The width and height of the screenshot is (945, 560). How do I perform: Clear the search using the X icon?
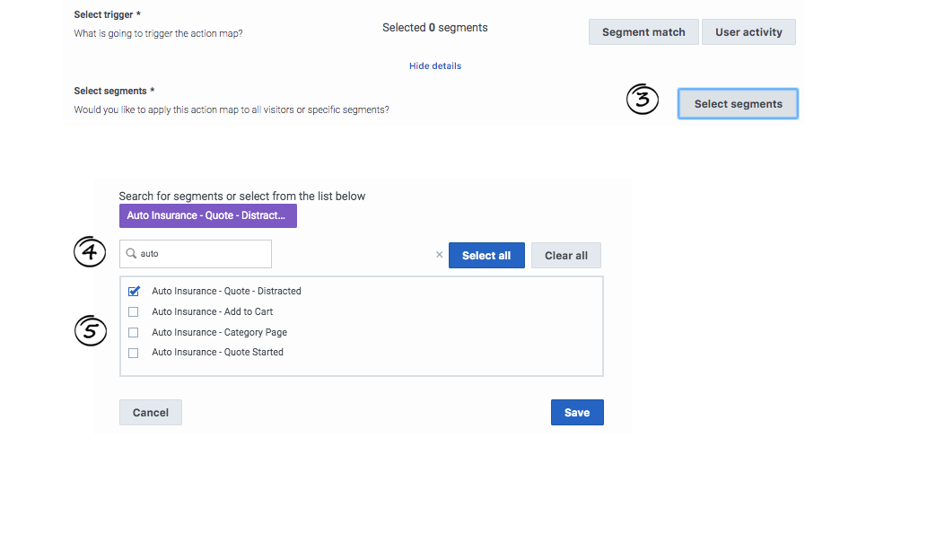(x=440, y=254)
